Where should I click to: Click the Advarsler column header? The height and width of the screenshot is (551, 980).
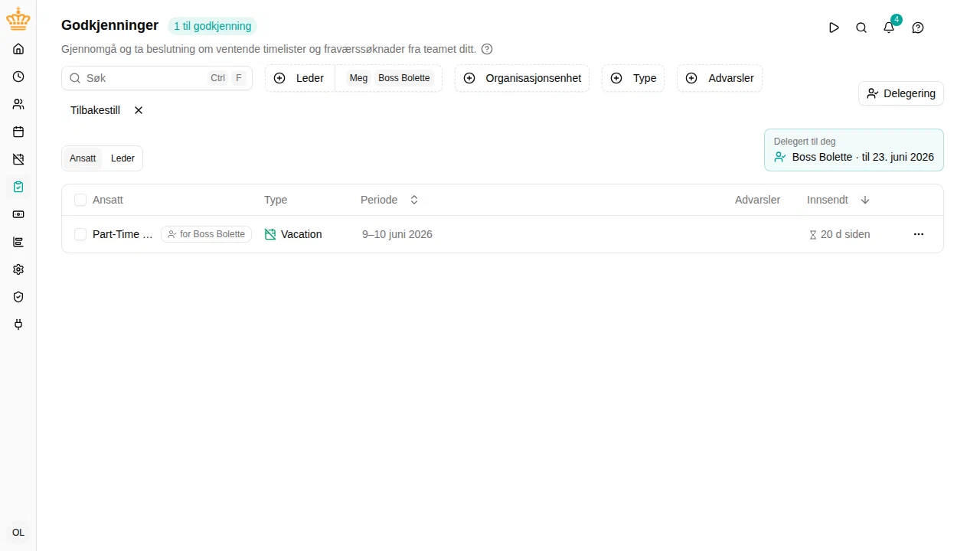pos(757,200)
